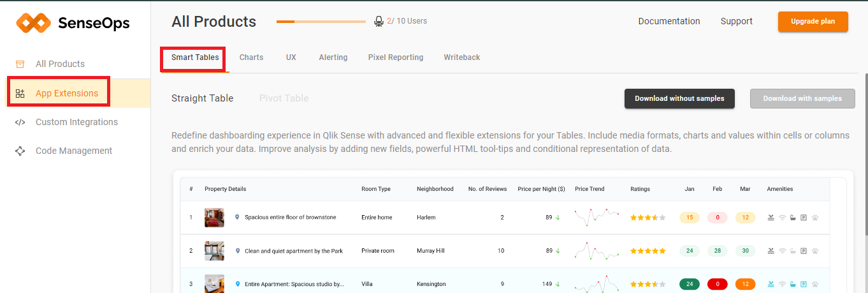This screenshot has height=293, width=868.
Task: Click the Amenities column header
Action: coord(780,189)
